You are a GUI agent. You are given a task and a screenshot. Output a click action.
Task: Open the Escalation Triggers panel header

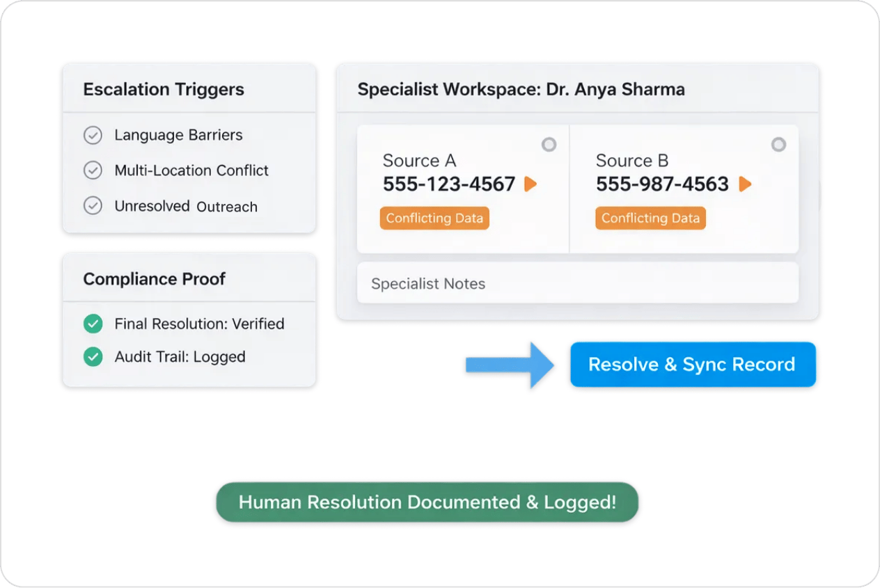tap(164, 90)
